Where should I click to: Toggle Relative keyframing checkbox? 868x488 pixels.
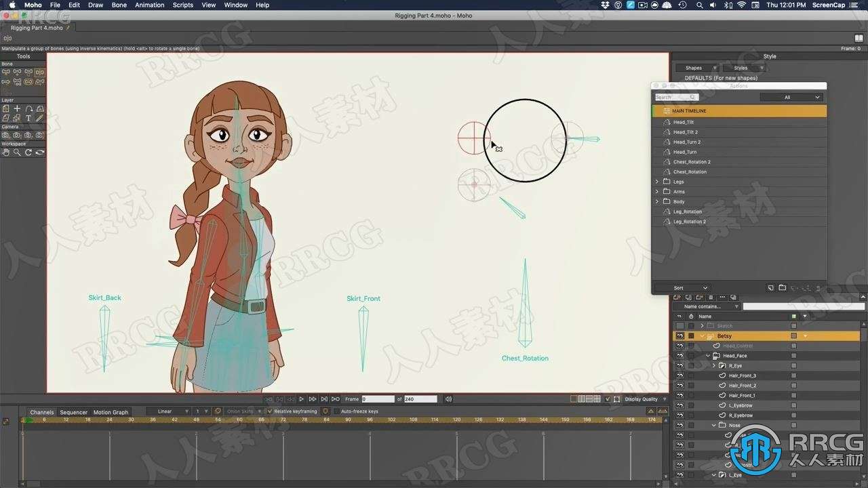click(269, 411)
